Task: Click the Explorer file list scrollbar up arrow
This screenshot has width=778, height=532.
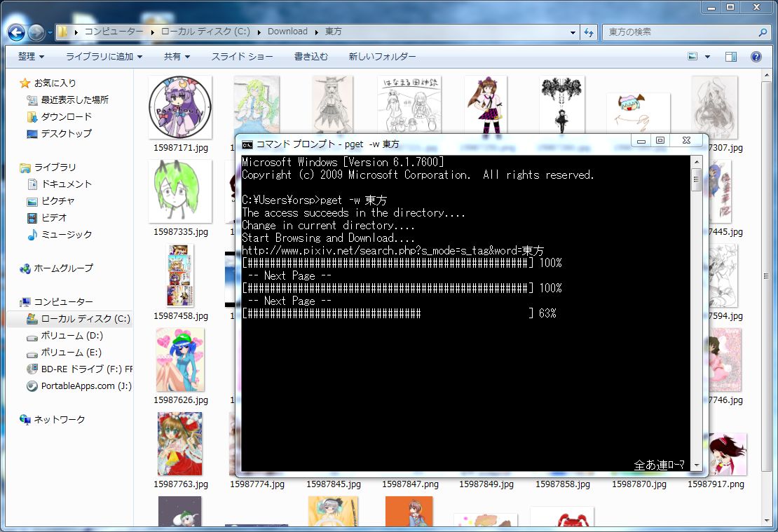Action: (x=767, y=76)
